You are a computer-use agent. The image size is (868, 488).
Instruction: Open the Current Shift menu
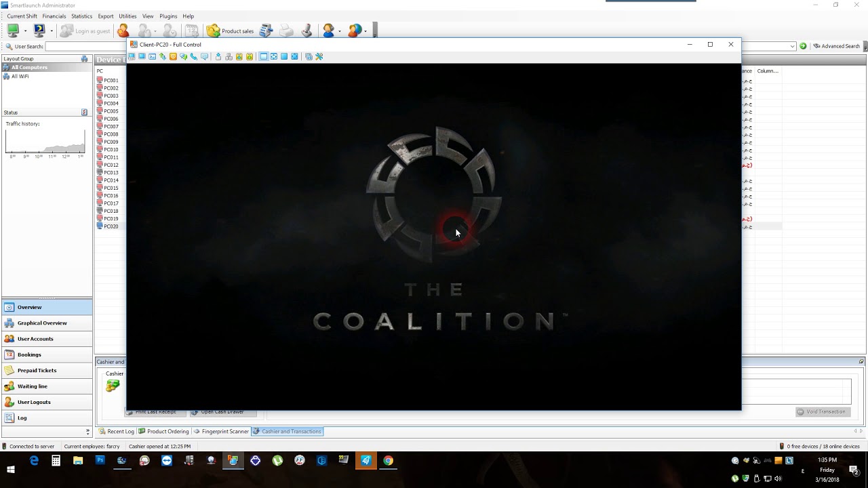[22, 16]
